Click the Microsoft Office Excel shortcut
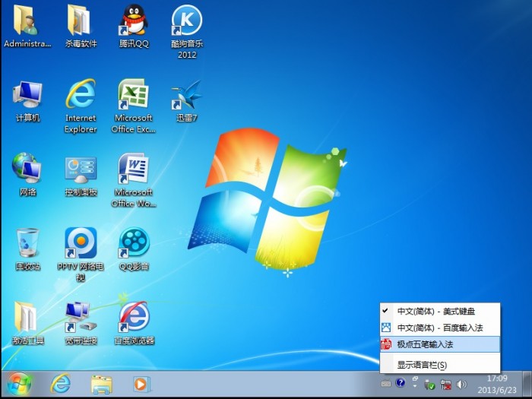 pyautogui.click(x=134, y=97)
